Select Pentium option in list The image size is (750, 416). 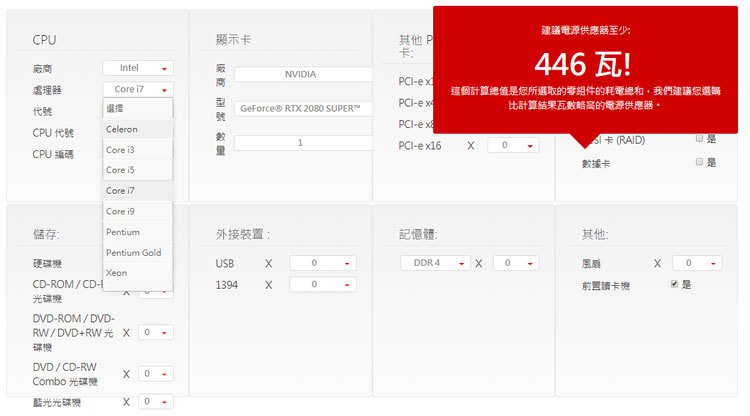pos(138,232)
